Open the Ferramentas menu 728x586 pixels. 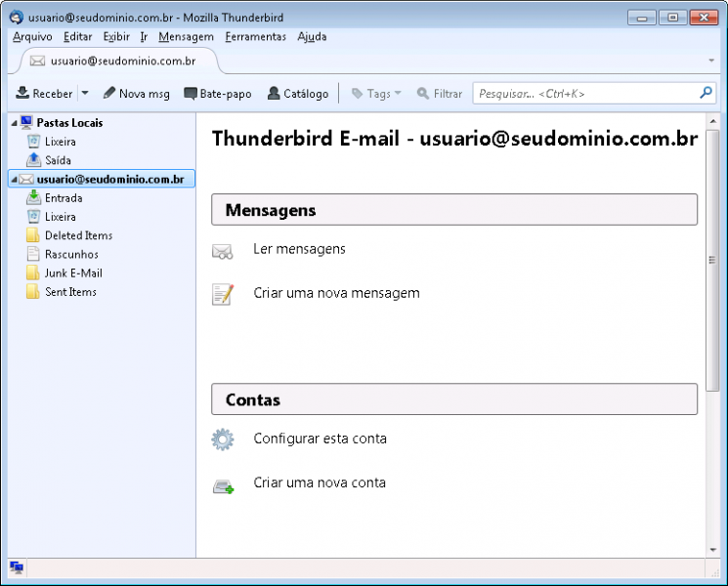pos(255,37)
